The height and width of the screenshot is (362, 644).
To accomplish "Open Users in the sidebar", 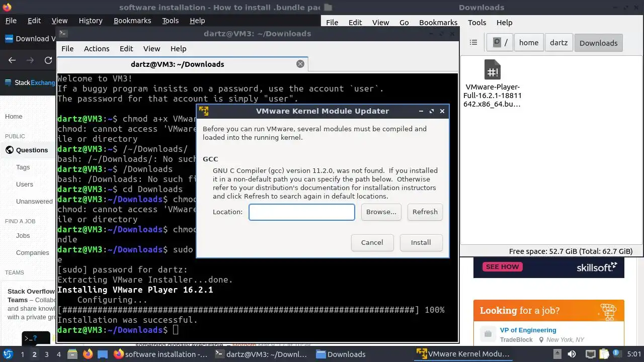I will click(x=24, y=184).
